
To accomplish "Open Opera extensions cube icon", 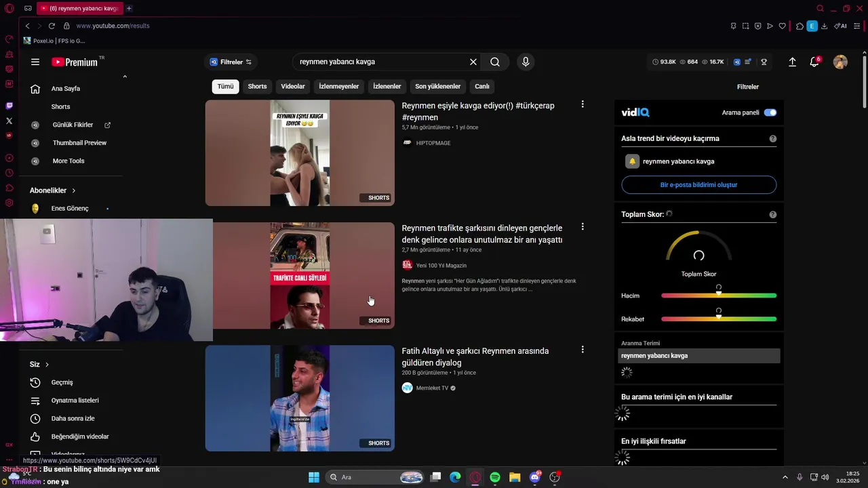I will tap(800, 26).
